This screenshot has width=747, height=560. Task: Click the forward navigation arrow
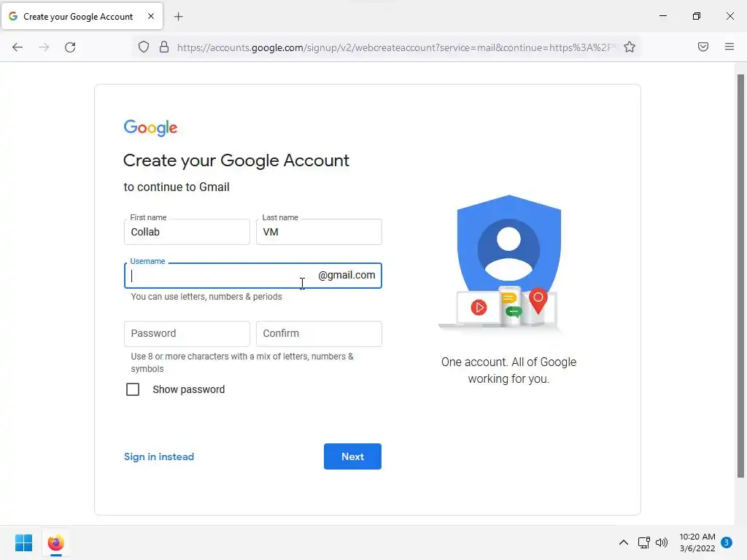(x=44, y=47)
